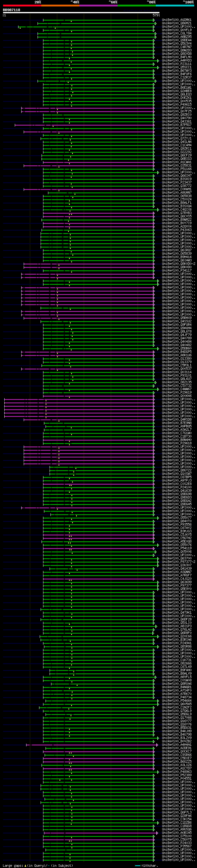Open hit UniRef100_Q7ZYJ1
The width and height of the screenshot is (197, 868).
(x=177, y=139)
